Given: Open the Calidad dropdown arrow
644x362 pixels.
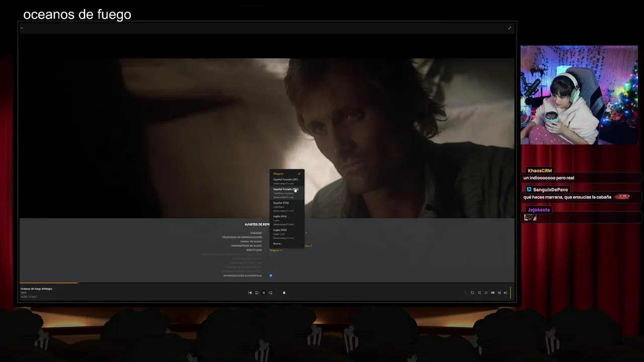Looking at the screenshot, I should [306, 233].
